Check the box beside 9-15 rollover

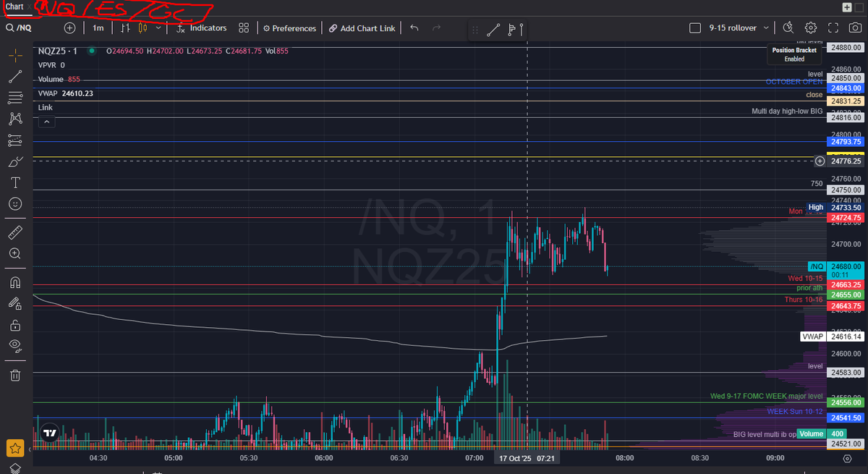(694, 27)
